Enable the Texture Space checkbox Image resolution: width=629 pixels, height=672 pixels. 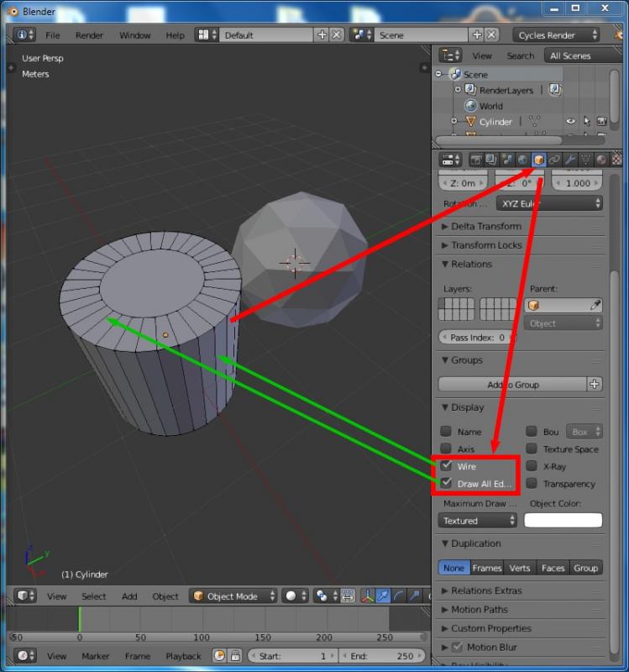point(532,449)
